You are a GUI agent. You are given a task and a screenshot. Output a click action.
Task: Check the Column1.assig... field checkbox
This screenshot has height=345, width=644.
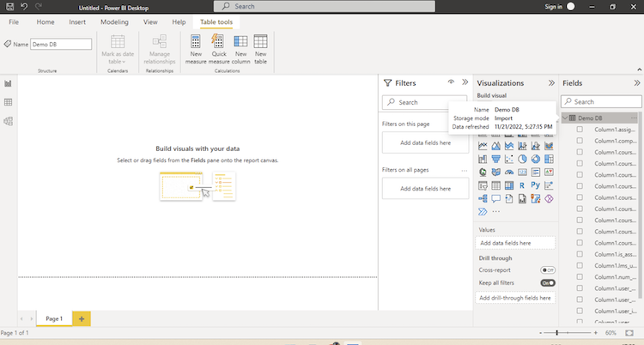click(x=580, y=130)
